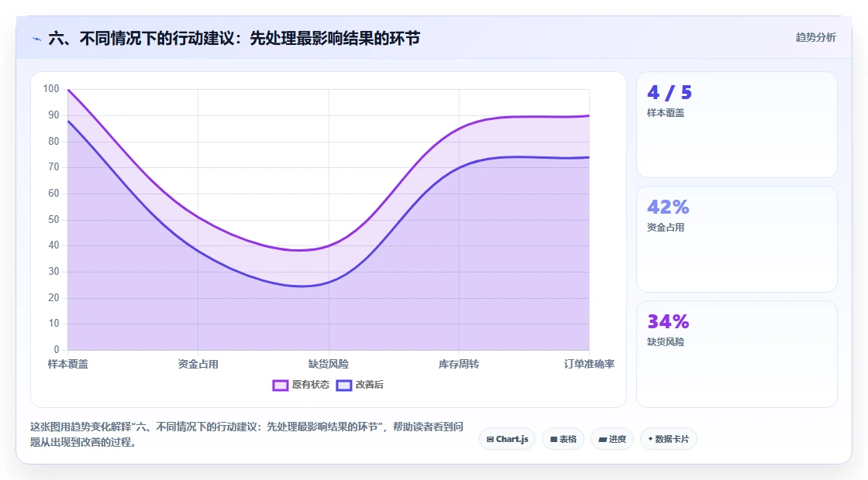Screen dimensions: 868x480
Task: Click the 原有状态 data point at 样本覆盖
Action: click(68, 90)
